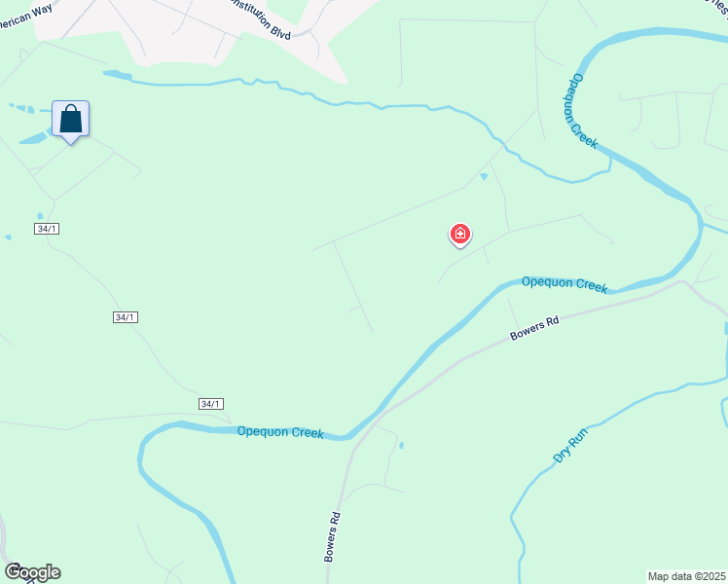Click the shopping bag map marker

[x=71, y=122]
